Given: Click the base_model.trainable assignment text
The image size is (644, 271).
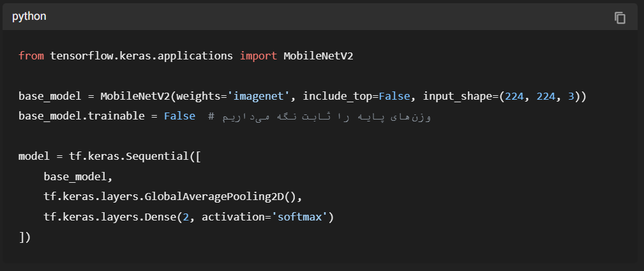Looking at the screenshot, I should pyautogui.click(x=82, y=116).
